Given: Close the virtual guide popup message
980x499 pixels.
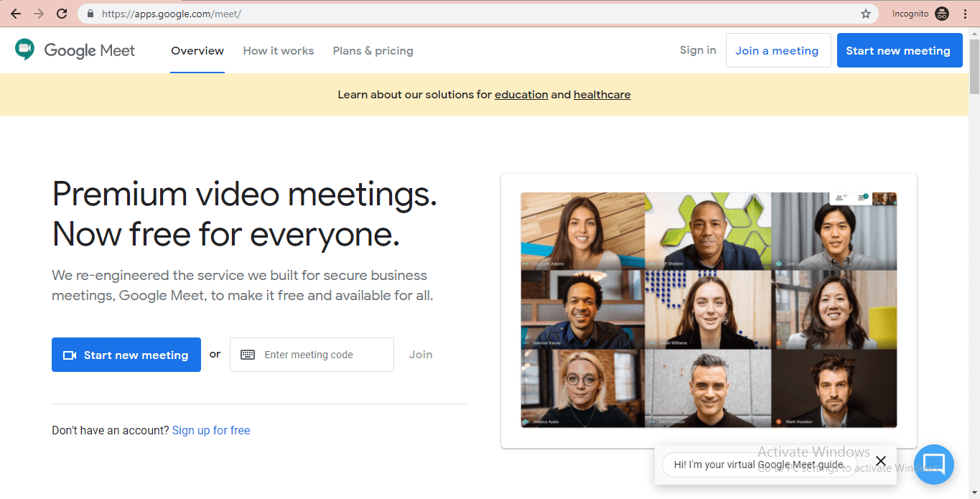Looking at the screenshot, I should point(881,461).
